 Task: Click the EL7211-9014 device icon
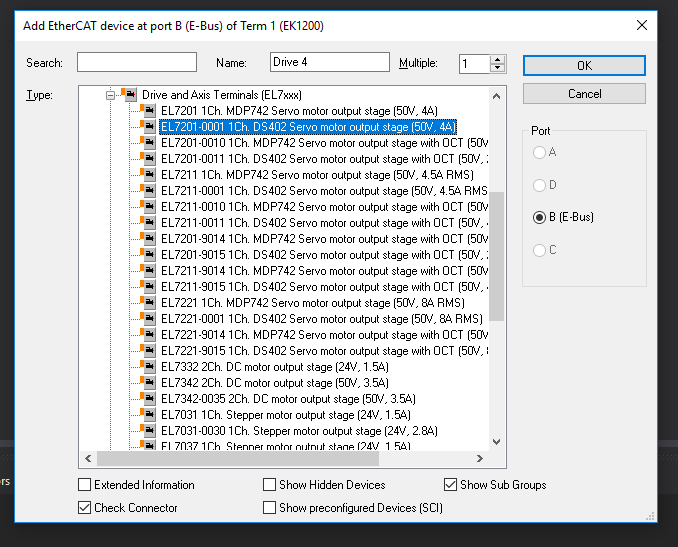point(148,271)
